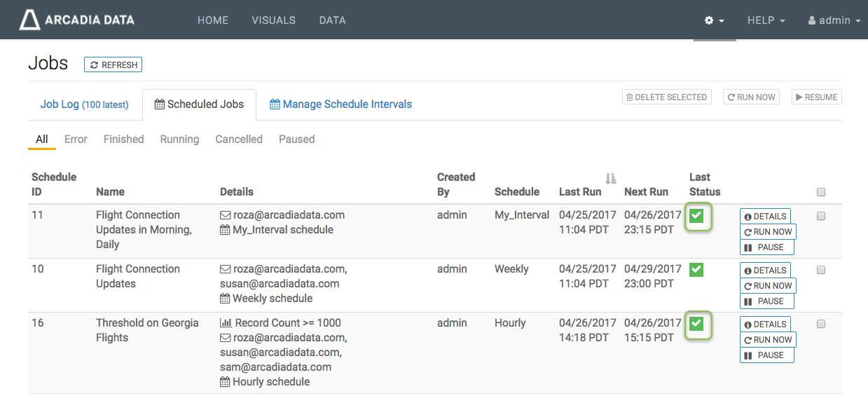Go to VISUALS in the top navigation
Screen dimensions: 868x403
[x=273, y=20]
